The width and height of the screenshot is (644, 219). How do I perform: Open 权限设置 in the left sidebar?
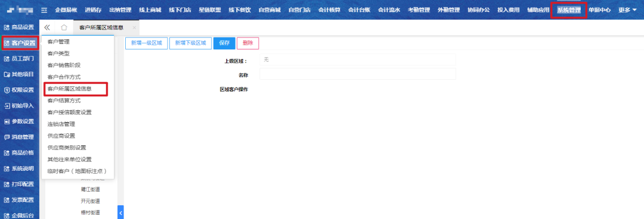click(19, 90)
